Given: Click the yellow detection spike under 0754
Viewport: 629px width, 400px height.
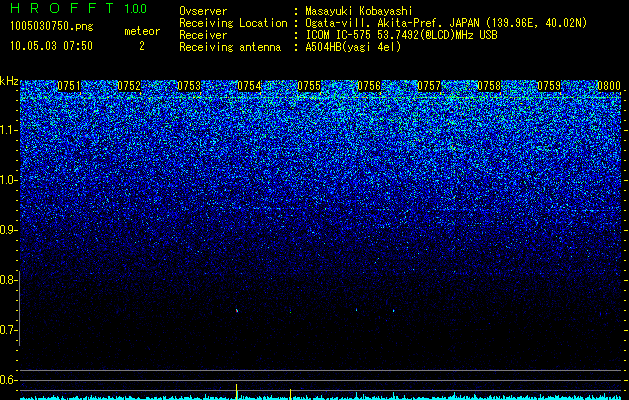Looking at the screenshot, I should pos(237,391).
